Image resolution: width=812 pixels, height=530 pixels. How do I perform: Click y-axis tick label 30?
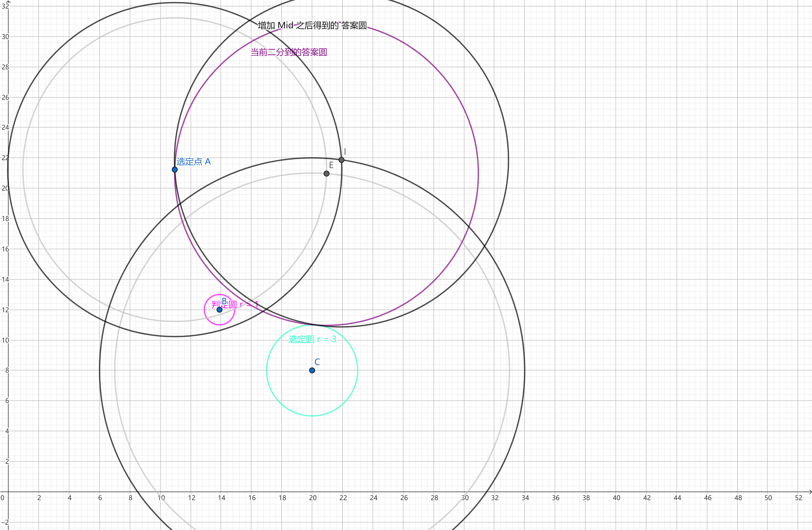(x=5, y=36)
